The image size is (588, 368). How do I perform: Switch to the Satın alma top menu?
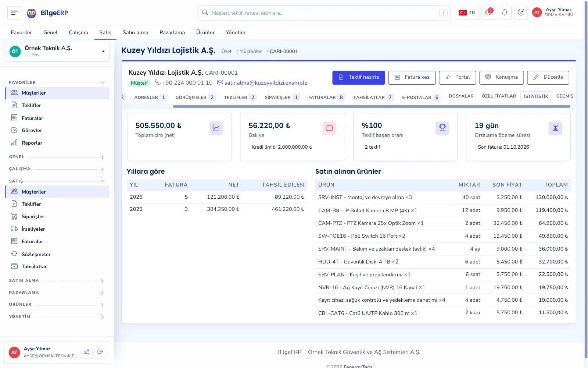136,32
